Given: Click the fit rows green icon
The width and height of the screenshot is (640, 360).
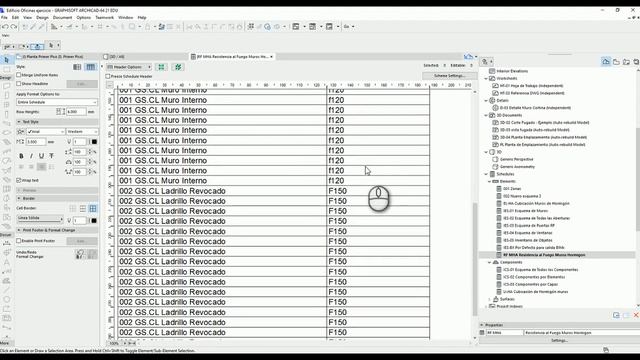Looking at the screenshot, I should point(162,67).
